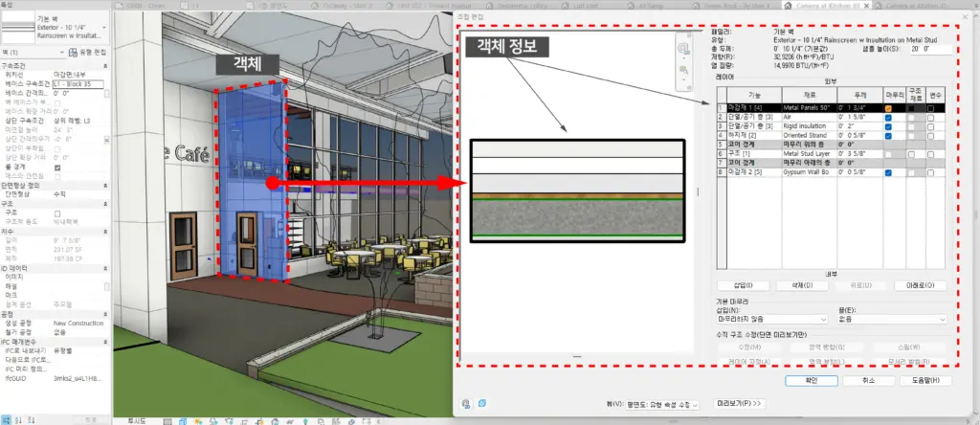Viewport: 980px width, 425px height.
Task: Select the Rigid Insulation material cell
Action: click(808, 126)
